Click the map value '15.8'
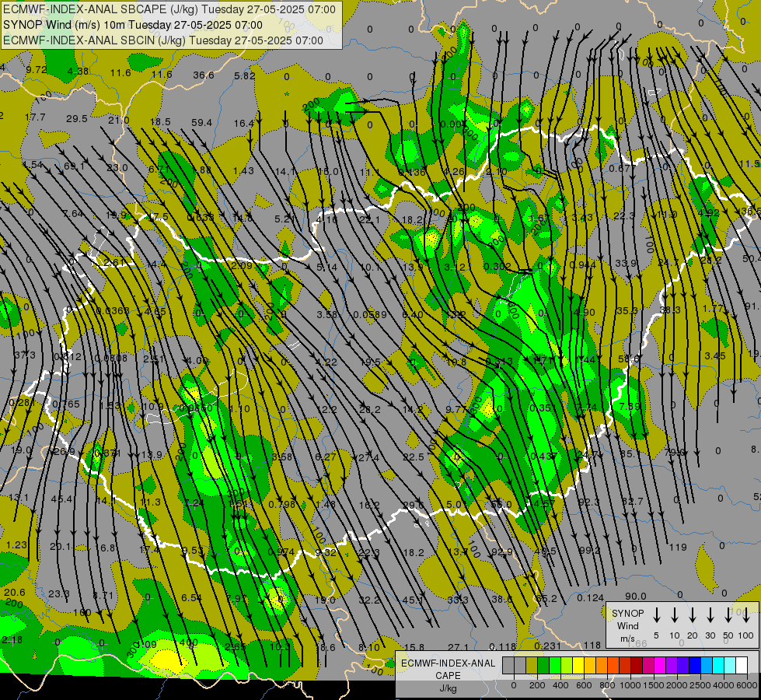 pyautogui.click(x=414, y=647)
